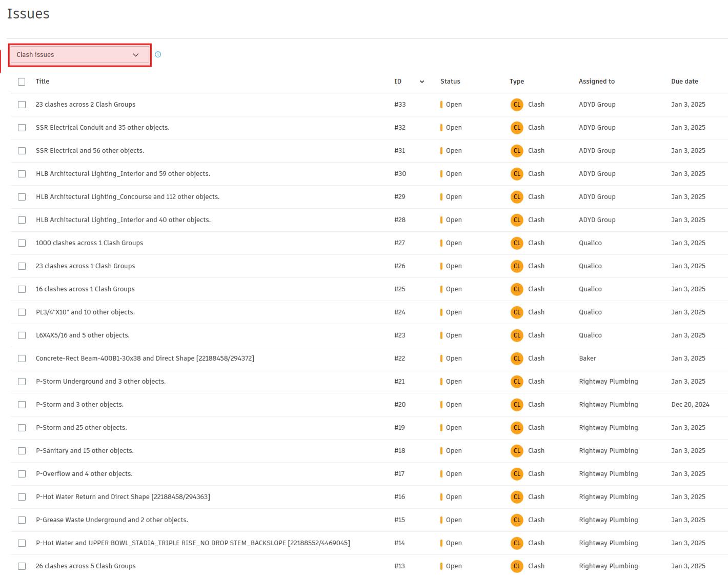Click the CL type icon on issue #22

[517, 359]
